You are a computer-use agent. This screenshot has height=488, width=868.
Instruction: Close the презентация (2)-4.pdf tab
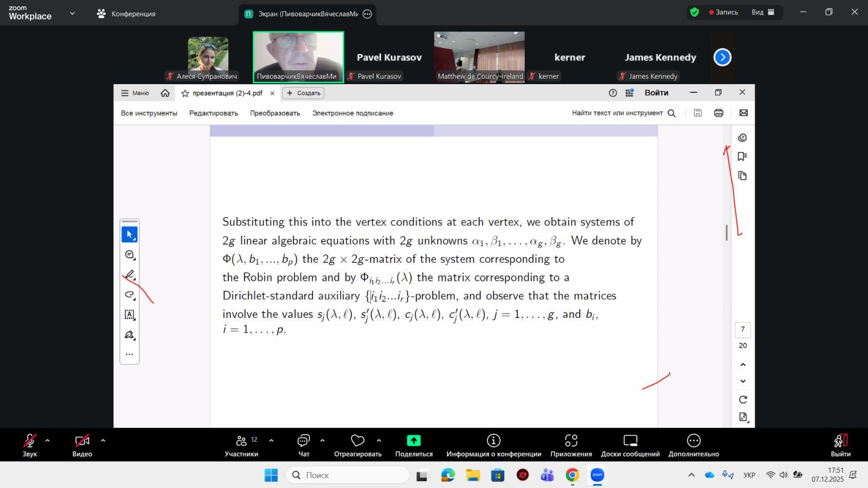tap(272, 93)
